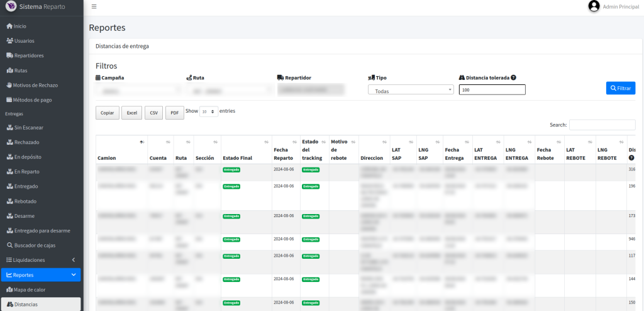This screenshot has height=311, width=644.
Task: Click the Repartidor truck icon in filters
Action: pyautogui.click(x=280, y=77)
